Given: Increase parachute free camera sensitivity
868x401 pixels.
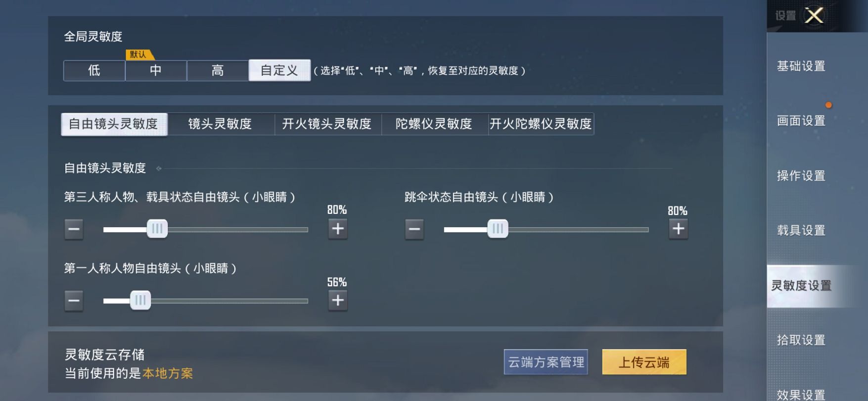Looking at the screenshot, I should [x=678, y=229].
